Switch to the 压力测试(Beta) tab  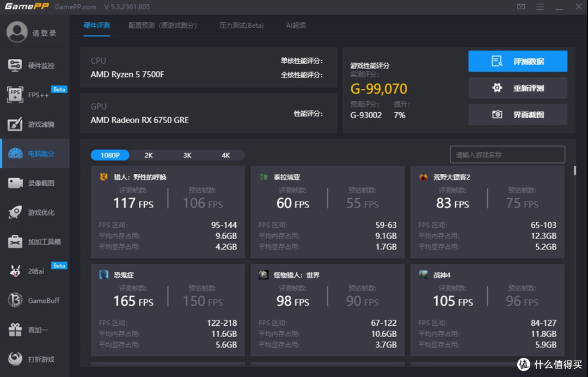point(242,26)
